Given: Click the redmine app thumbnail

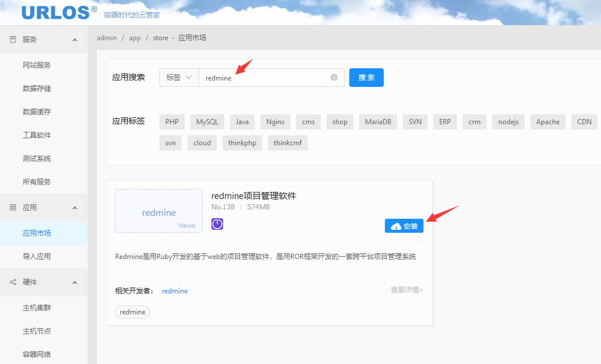Looking at the screenshot, I should (159, 211).
